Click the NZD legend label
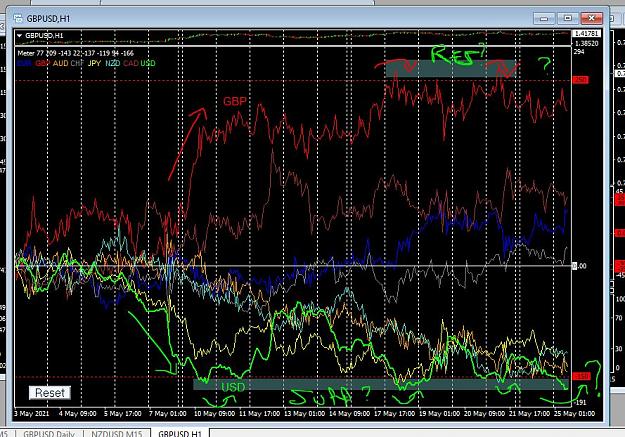Screen dimensions: 625x437 (x=112, y=63)
